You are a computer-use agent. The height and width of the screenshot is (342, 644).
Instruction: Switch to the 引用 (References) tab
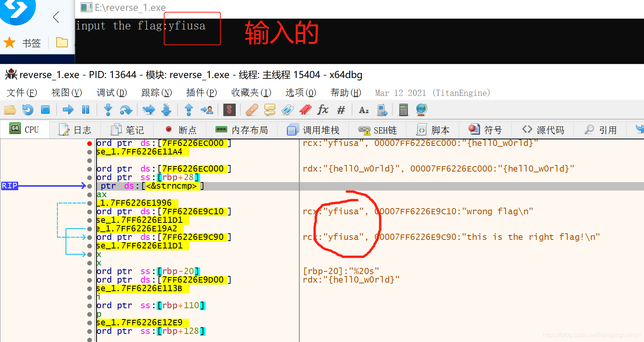[600, 130]
